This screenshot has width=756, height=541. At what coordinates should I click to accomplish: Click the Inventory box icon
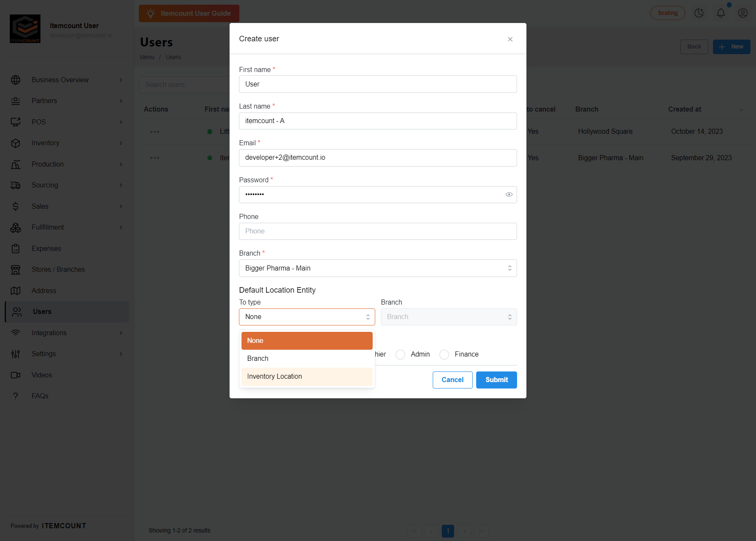tap(16, 143)
